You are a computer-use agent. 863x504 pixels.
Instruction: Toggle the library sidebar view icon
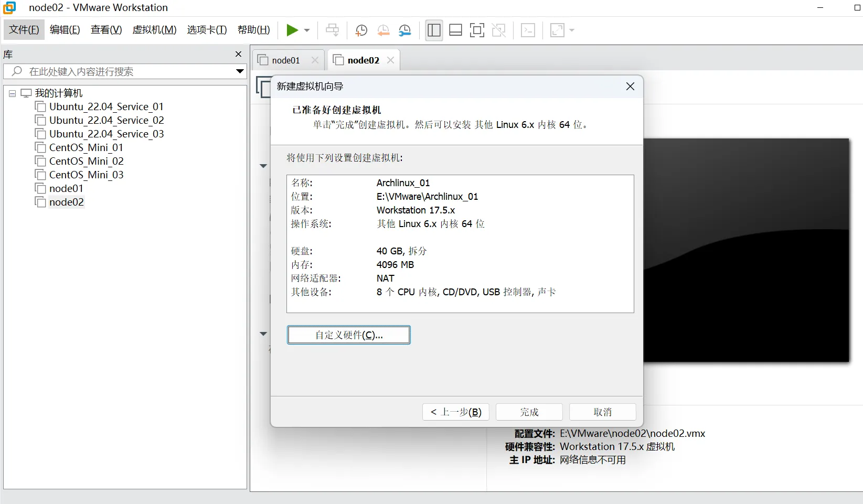[x=434, y=30]
